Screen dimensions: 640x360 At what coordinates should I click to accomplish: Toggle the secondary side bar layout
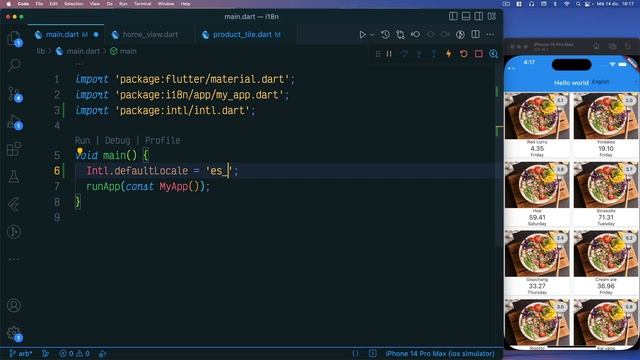(478, 16)
